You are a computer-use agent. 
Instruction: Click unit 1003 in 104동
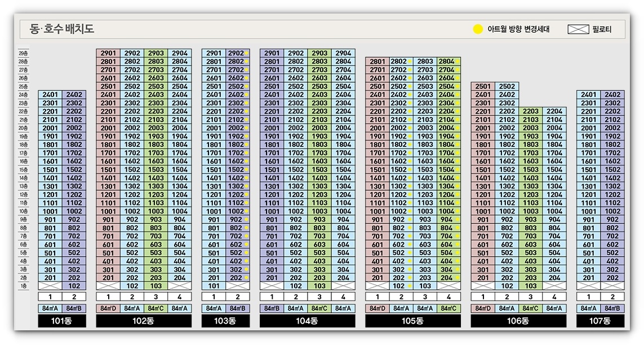pos(319,211)
